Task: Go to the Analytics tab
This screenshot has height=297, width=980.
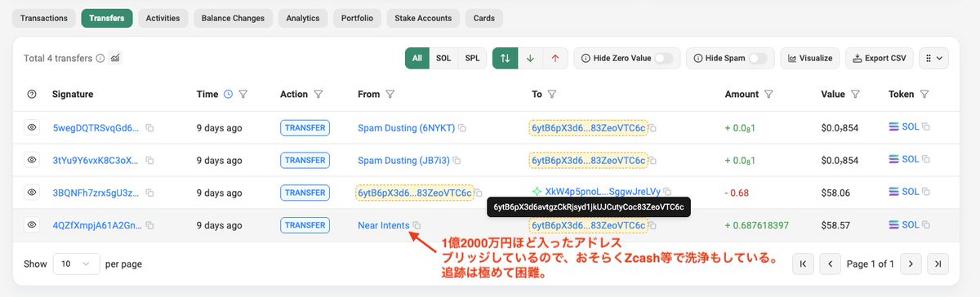Action: pos(303,17)
